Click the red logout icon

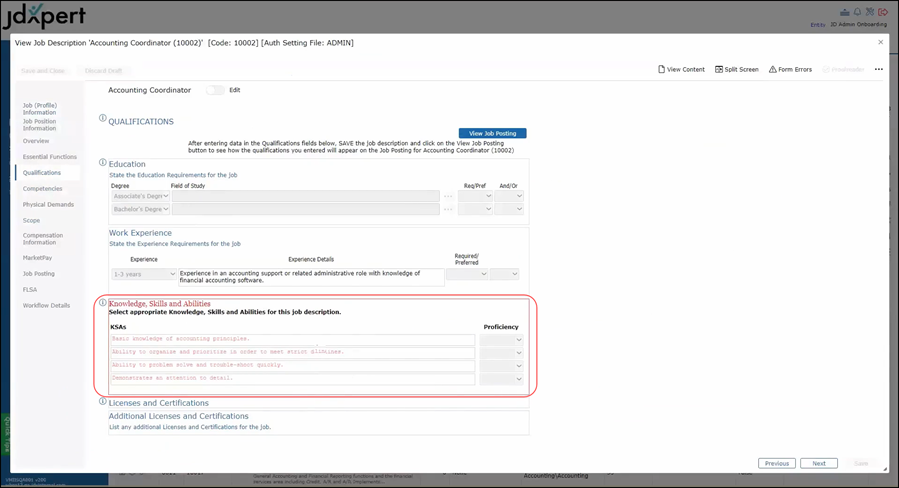coord(883,12)
